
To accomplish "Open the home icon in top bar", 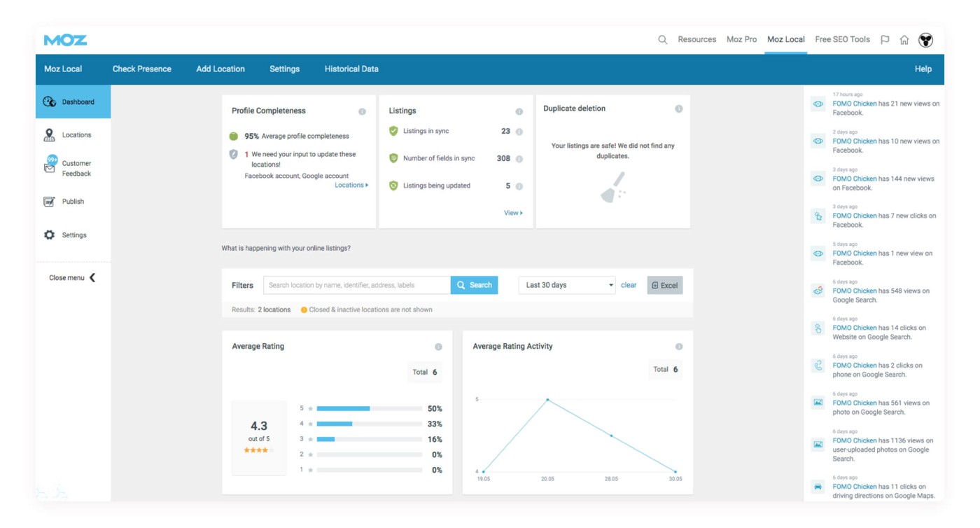I will pyautogui.click(x=904, y=40).
